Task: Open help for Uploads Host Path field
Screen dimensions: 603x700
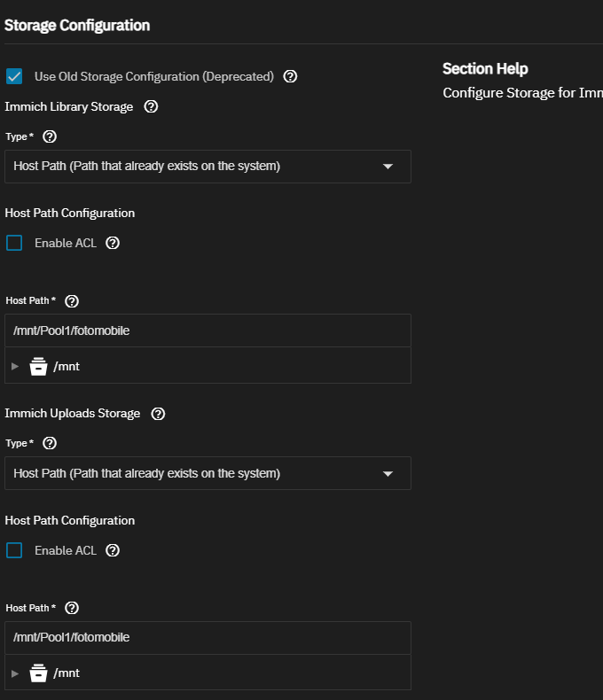Action: [73, 608]
